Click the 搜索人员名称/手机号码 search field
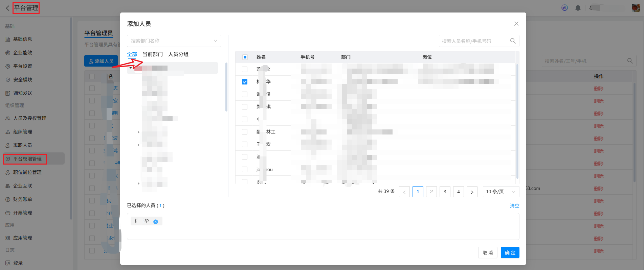Viewport: 644px width, 270px height. click(x=474, y=41)
